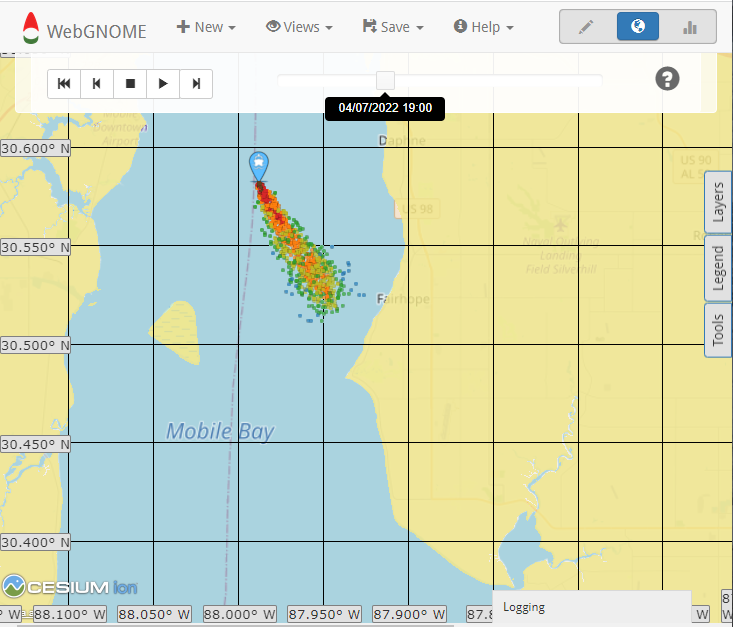Stop the simulation playback
Image resolution: width=733 pixels, height=627 pixels.
point(130,84)
